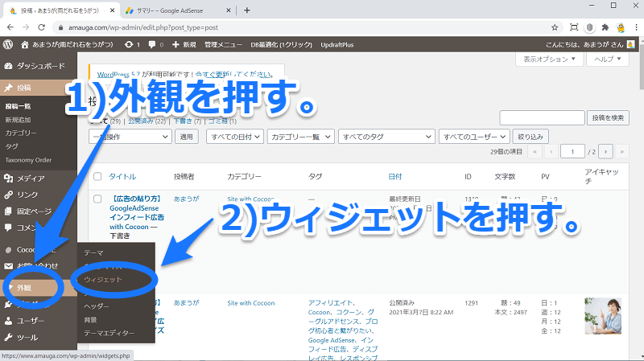The width and height of the screenshot is (644, 361).
Task: Open a new browser tab with plus icon
Action: 246,10
